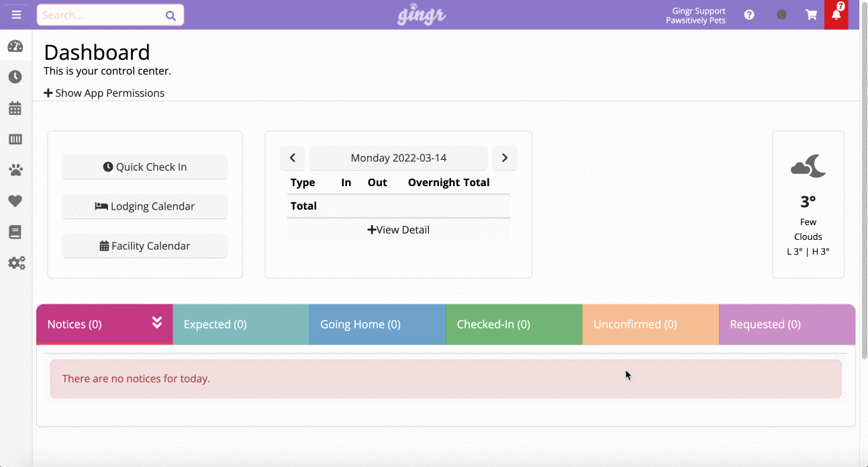Image resolution: width=868 pixels, height=467 pixels.
Task: Click into the Search input field
Action: pos(110,15)
